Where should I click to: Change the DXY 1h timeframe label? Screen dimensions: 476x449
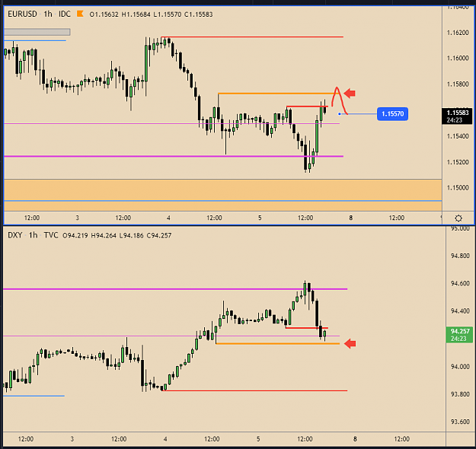(33, 235)
